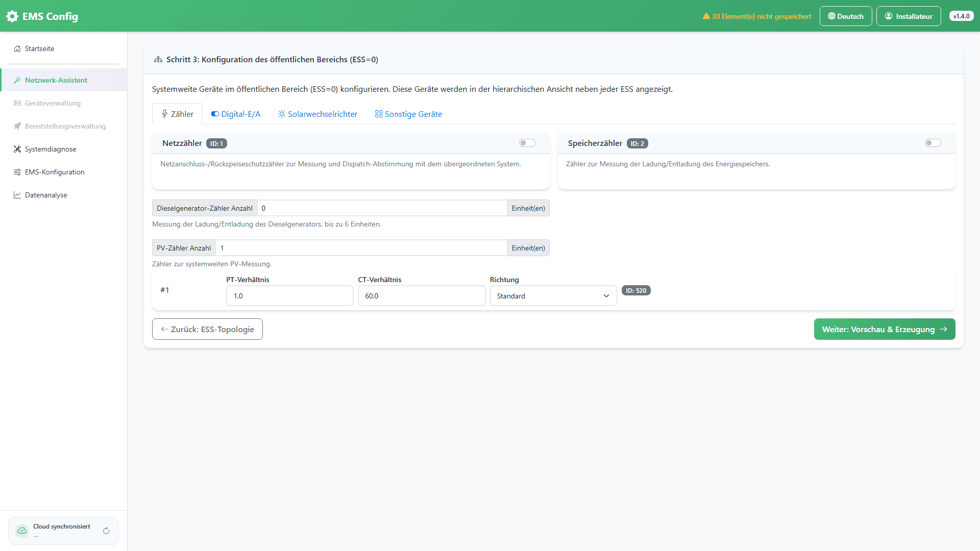Go to Weiter: Vorschau & Erzeugung
This screenshot has width=980, height=551.
coord(885,329)
